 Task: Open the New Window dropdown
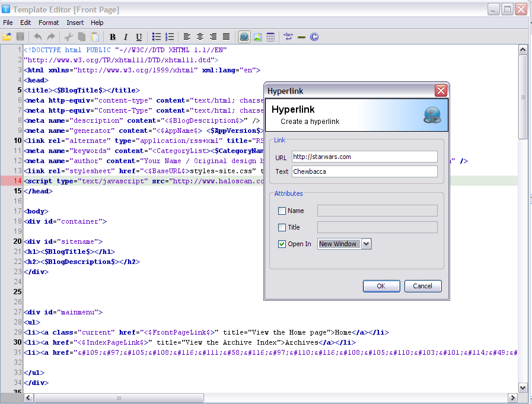click(366, 244)
